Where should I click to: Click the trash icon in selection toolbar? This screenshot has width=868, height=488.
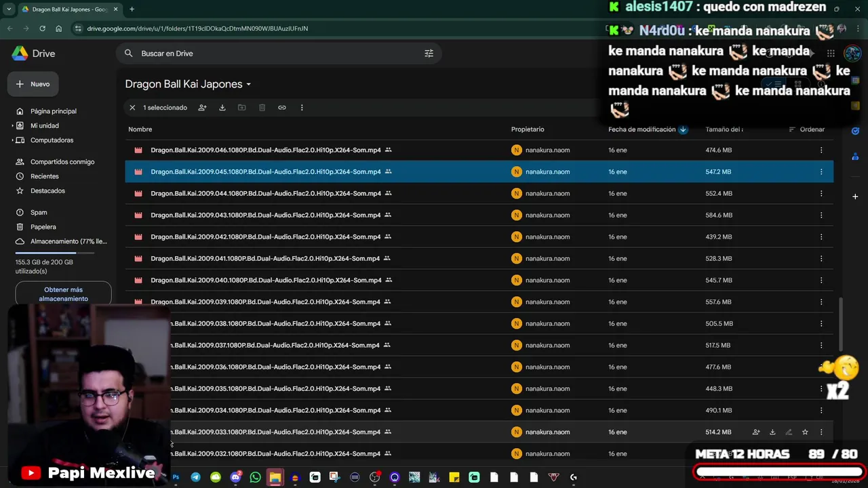[262, 108]
